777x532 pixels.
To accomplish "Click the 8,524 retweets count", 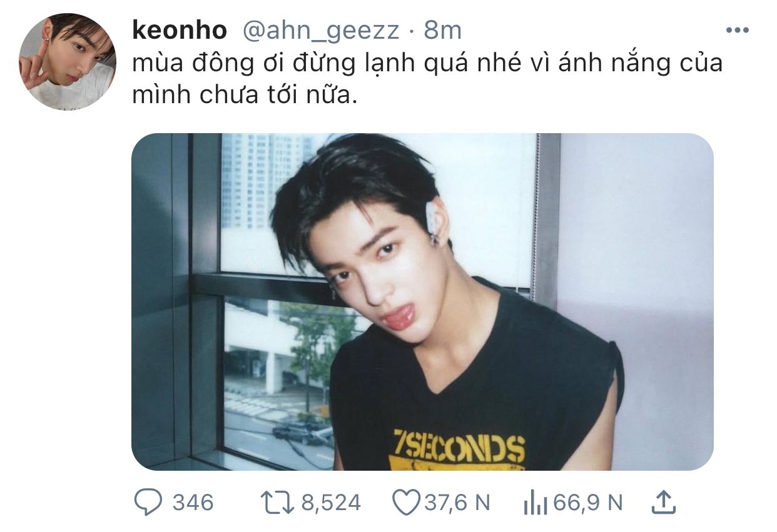I will [x=331, y=503].
